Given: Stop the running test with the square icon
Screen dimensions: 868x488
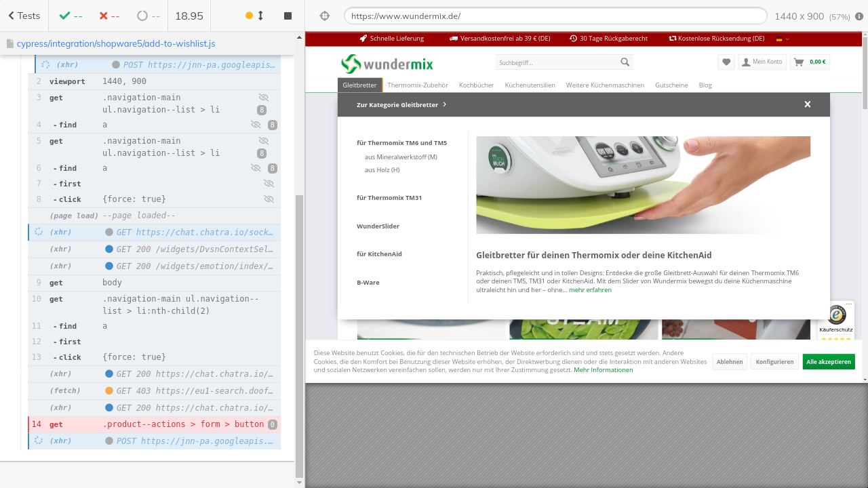Looking at the screenshot, I should pyautogui.click(x=288, y=16).
